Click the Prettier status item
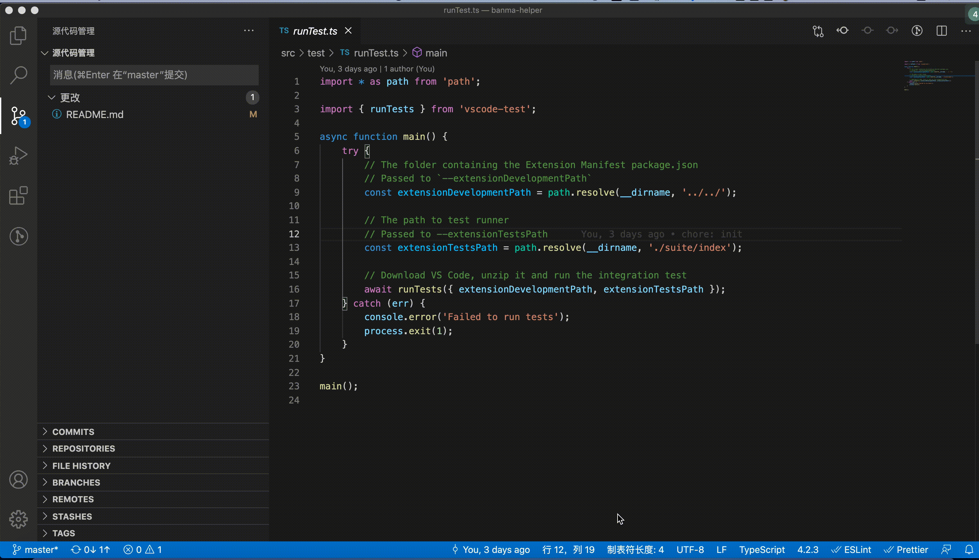This screenshot has height=560, width=979. [906, 550]
